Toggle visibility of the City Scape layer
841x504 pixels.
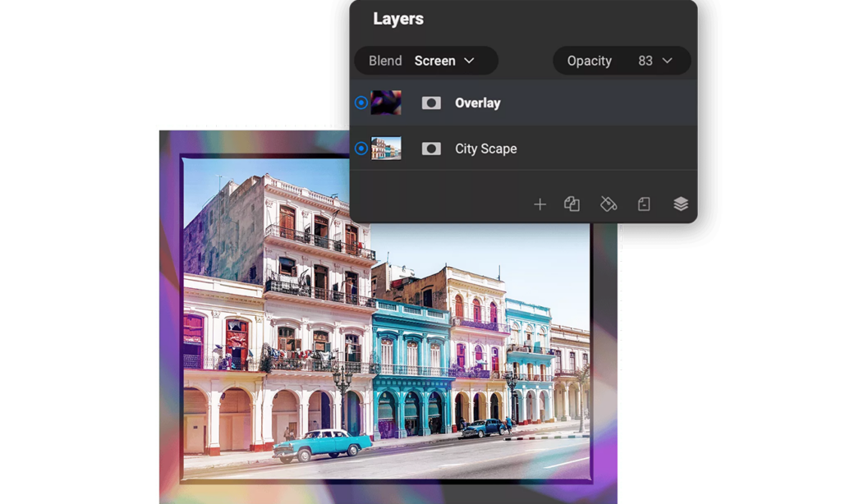tap(361, 148)
